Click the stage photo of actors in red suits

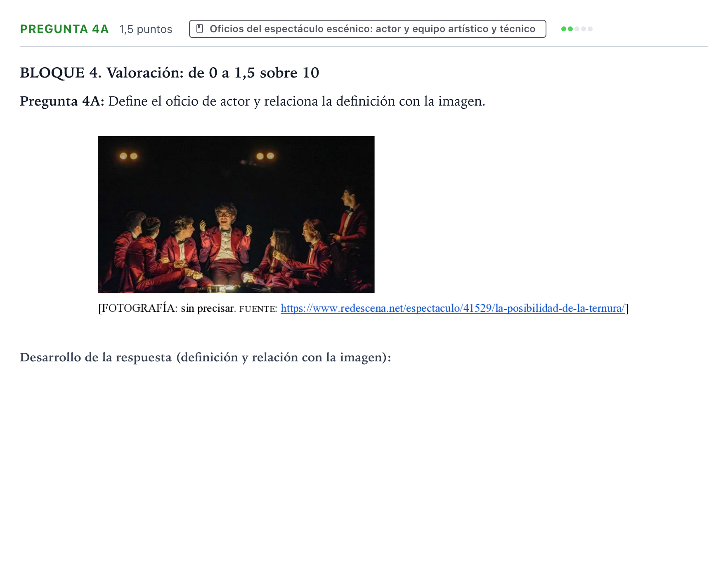point(236,215)
